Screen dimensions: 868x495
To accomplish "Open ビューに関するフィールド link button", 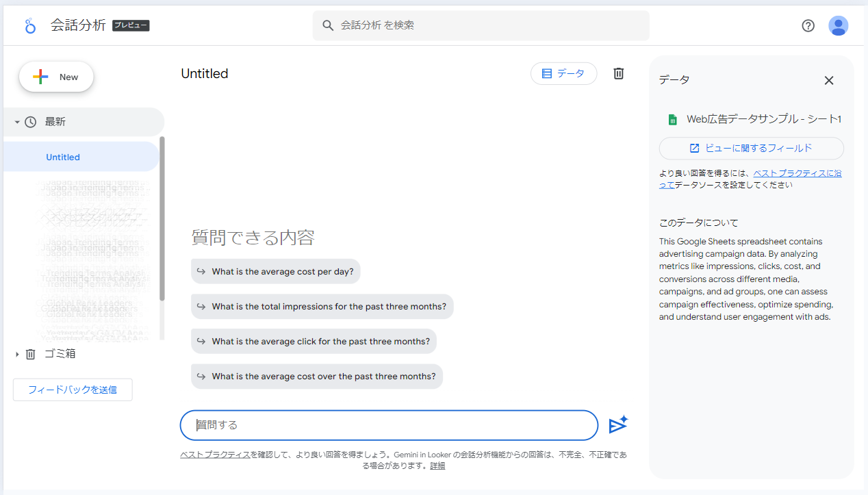I will click(751, 148).
